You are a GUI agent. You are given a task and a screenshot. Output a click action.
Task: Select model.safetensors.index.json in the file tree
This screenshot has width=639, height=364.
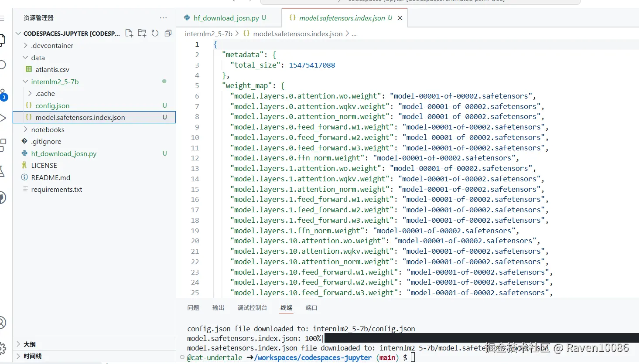coord(94,117)
